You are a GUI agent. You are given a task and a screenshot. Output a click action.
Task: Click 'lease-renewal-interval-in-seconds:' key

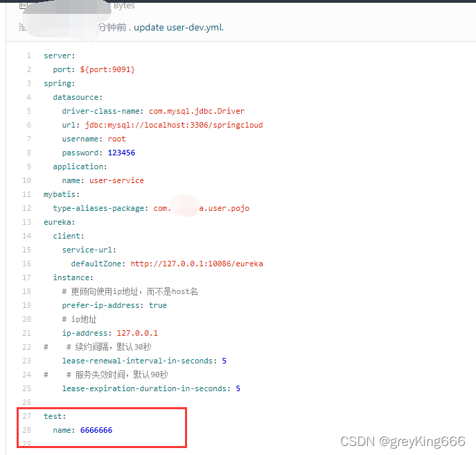click(x=139, y=361)
